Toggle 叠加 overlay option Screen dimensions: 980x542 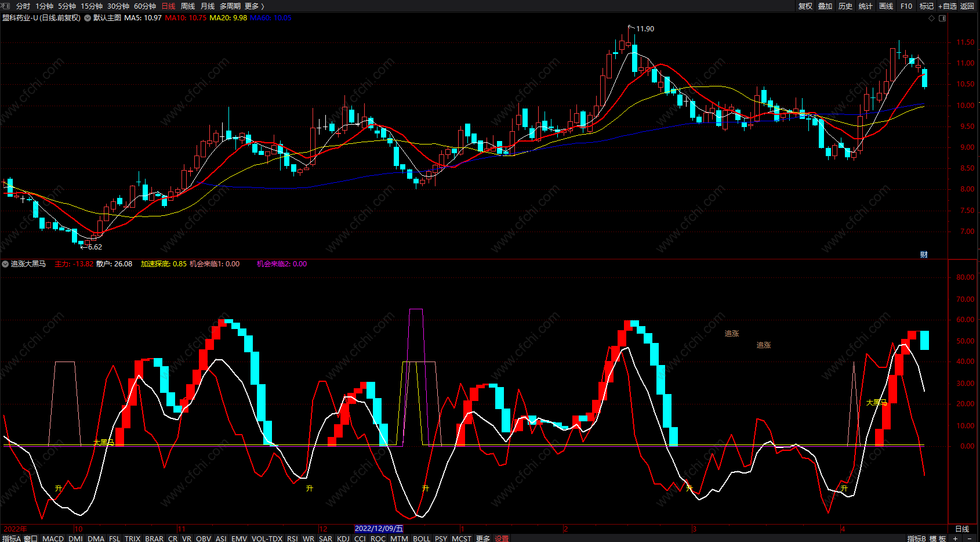[825, 6]
